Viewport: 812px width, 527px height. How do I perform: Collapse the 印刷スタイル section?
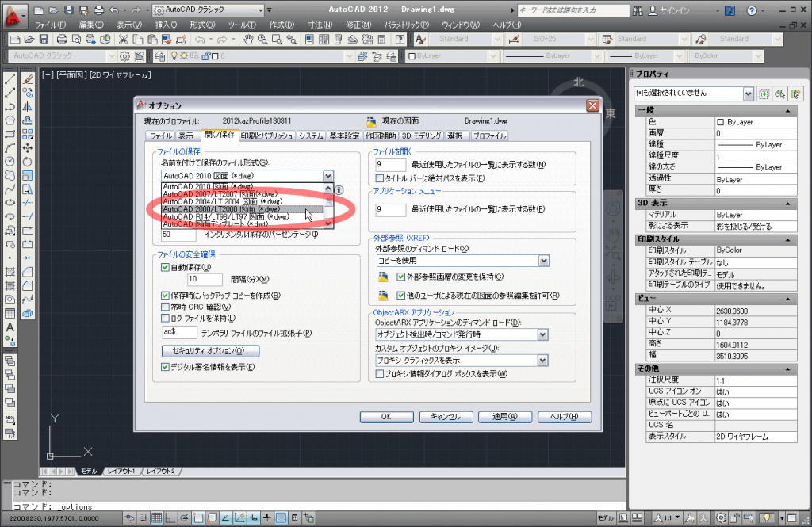(787, 239)
